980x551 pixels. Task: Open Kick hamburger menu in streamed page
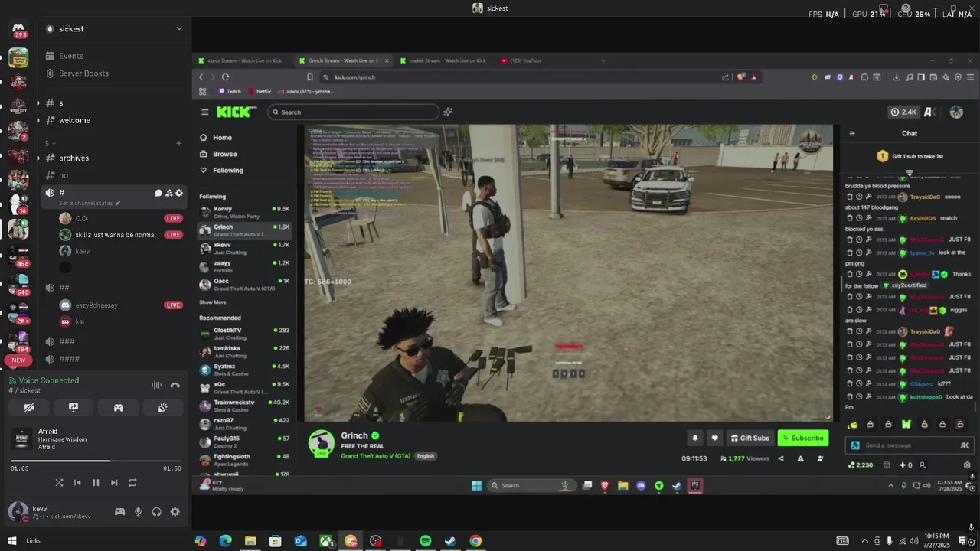point(204,112)
